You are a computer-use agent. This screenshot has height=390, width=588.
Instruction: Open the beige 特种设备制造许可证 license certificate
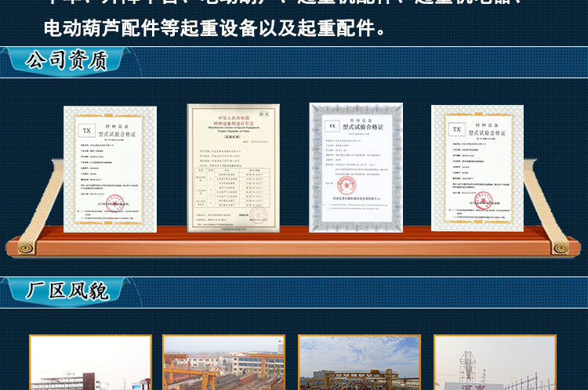[x=233, y=168]
